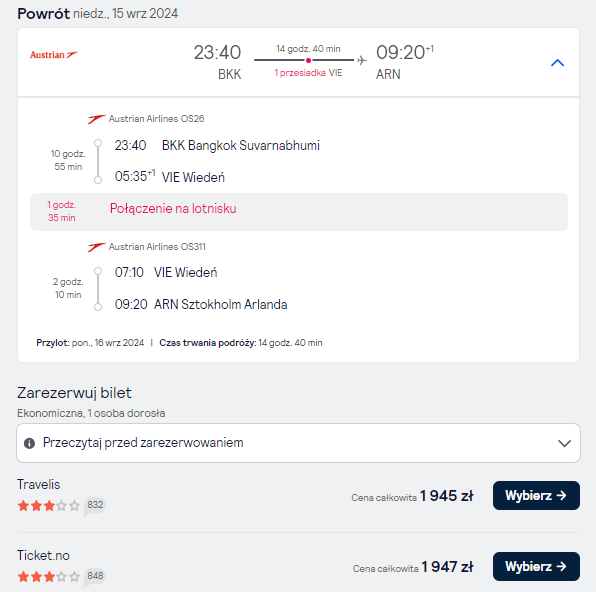This screenshot has height=592, width=596.
Task: Open the chevron on the booking info box
Action: 564,443
